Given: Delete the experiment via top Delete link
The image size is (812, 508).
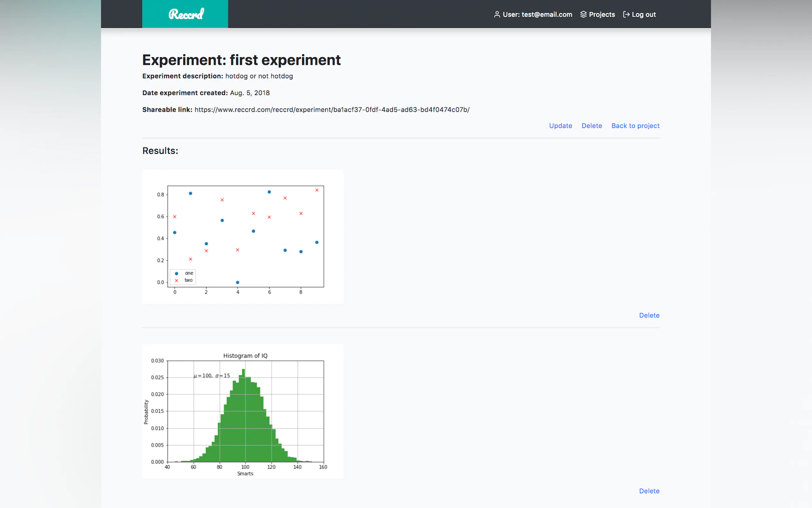Looking at the screenshot, I should 591,126.
